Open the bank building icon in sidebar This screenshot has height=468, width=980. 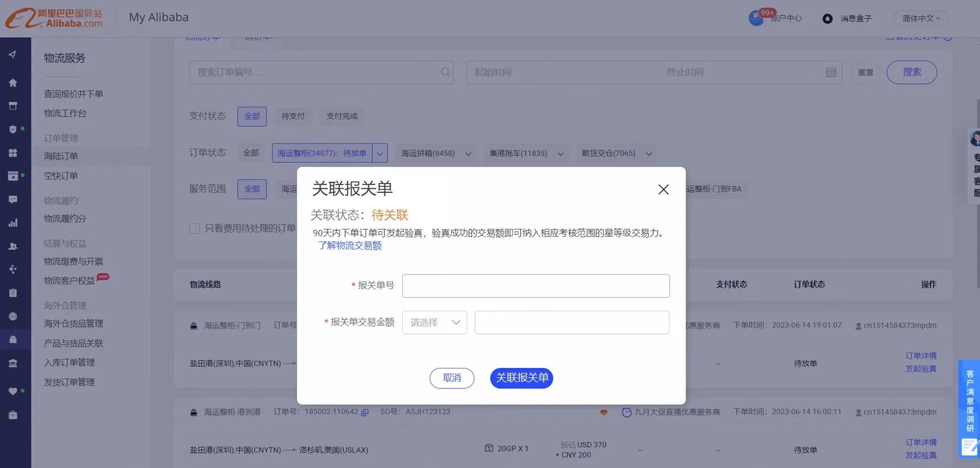[13, 364]
